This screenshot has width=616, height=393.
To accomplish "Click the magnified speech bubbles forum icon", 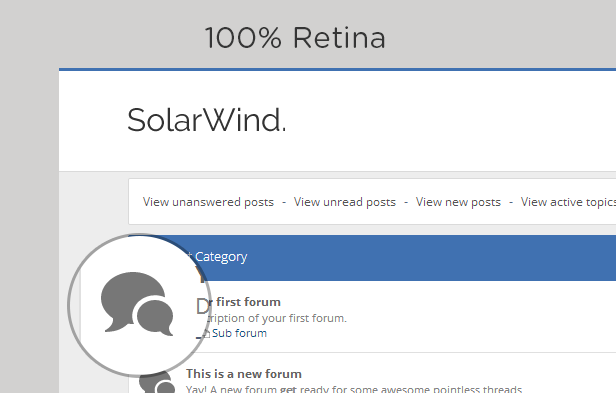I will coord(137,303).
